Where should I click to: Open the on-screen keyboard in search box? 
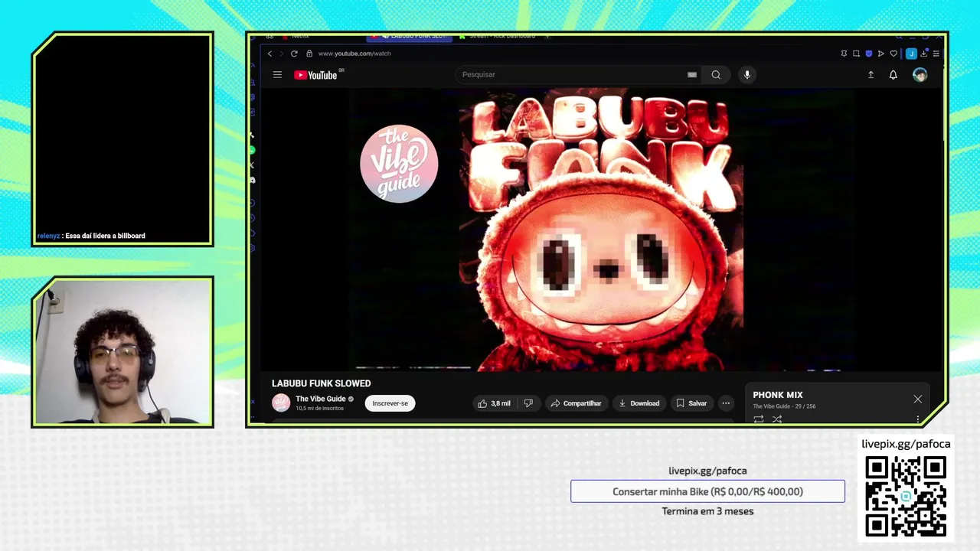(x=692, y=74)
